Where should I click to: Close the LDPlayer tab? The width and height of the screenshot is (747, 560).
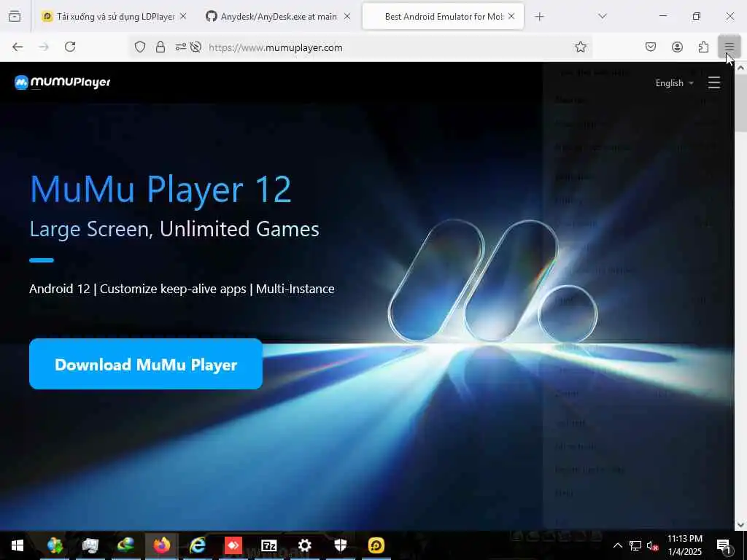[x=183, y=16]
